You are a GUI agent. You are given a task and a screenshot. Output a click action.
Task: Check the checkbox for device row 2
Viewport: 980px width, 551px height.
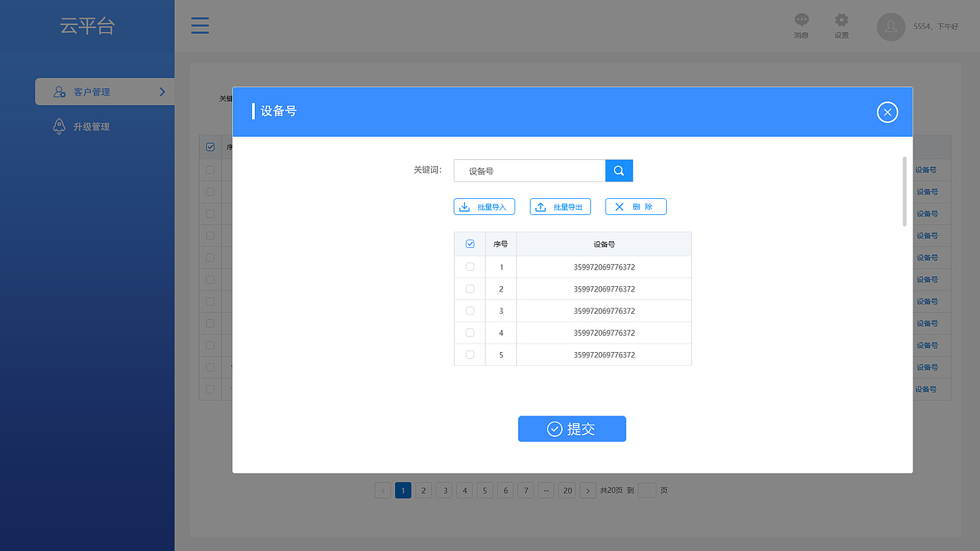(469, 289)
